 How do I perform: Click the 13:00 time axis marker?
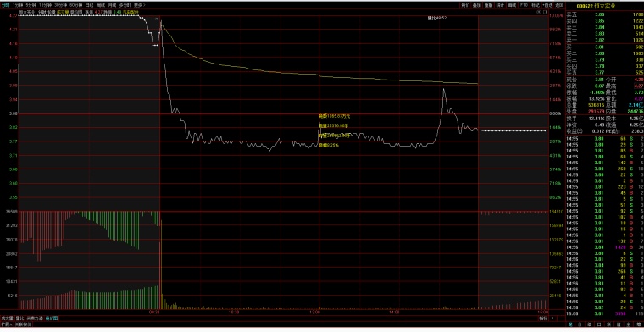pos(315,313)
